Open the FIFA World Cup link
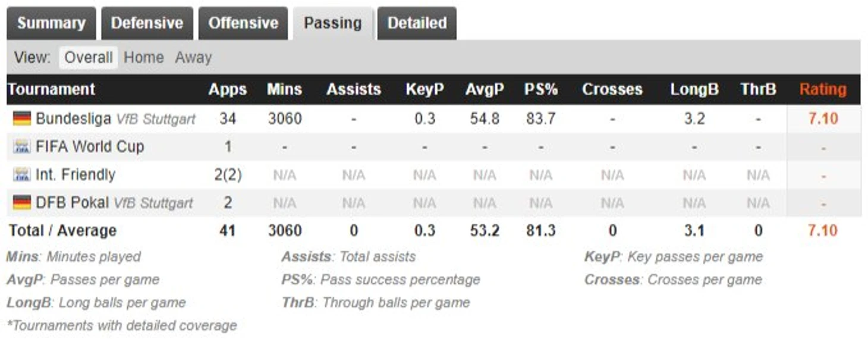This screenshot has height=339, width=868. pos(90,147)
